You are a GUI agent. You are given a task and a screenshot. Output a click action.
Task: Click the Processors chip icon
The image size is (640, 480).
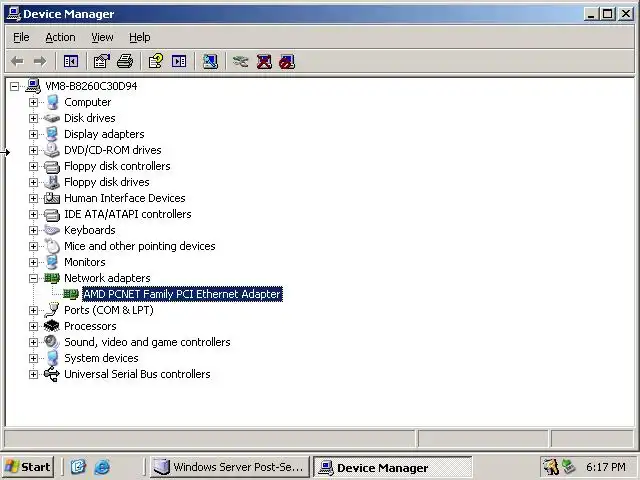pos(51,326)
